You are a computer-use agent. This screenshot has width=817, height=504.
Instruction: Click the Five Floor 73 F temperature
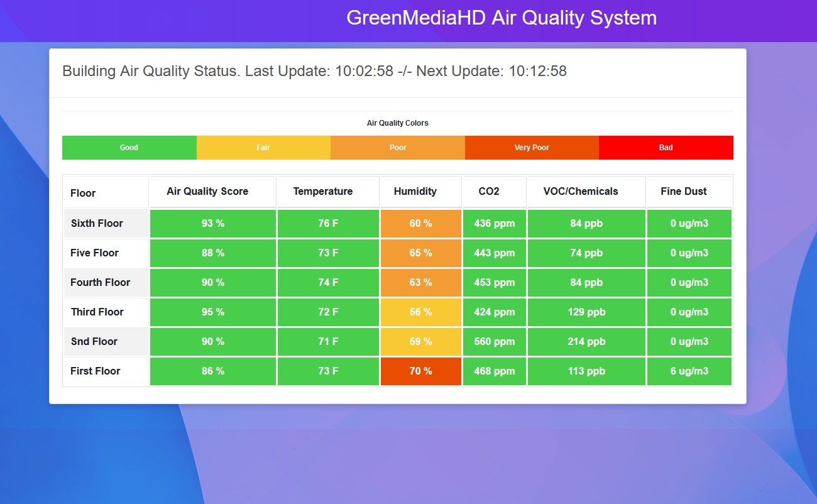[328, 253]
